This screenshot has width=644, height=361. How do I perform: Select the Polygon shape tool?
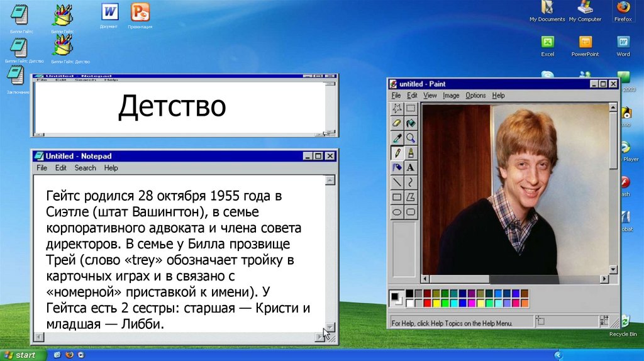click(411, 197)
